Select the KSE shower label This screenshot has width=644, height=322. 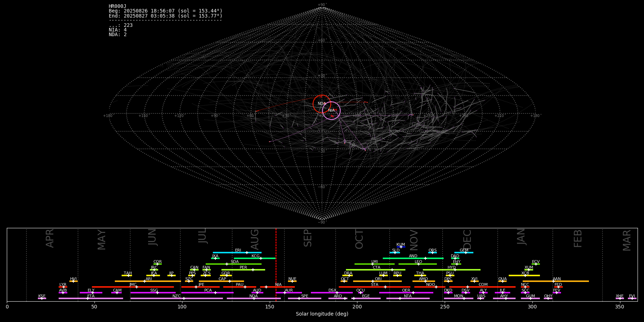pyautogui.click(x=42, y=296)
